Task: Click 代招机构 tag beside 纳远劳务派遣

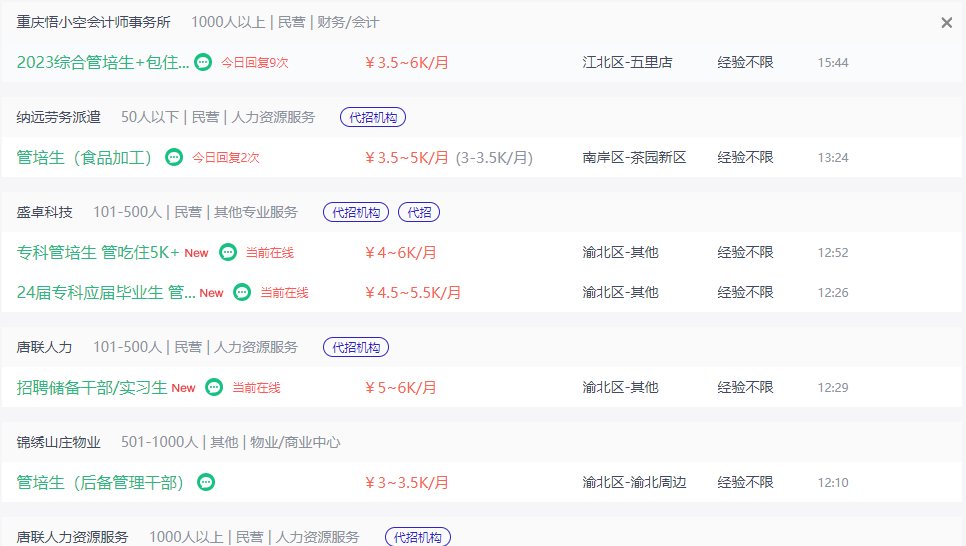Action: tap(373, 117)
